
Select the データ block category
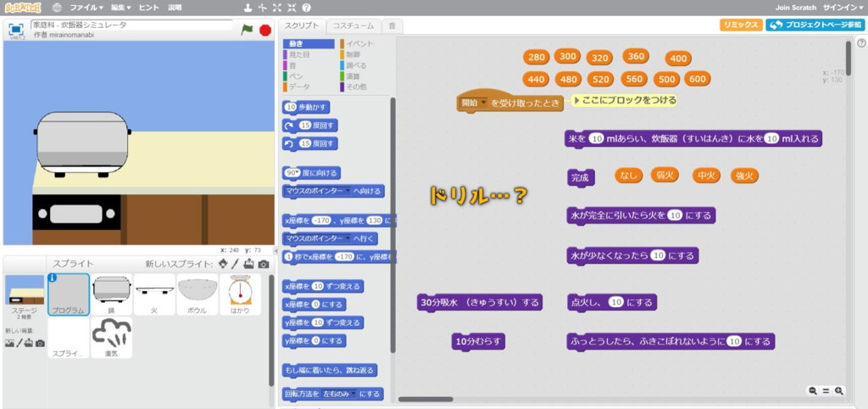(x=299, y=87)
